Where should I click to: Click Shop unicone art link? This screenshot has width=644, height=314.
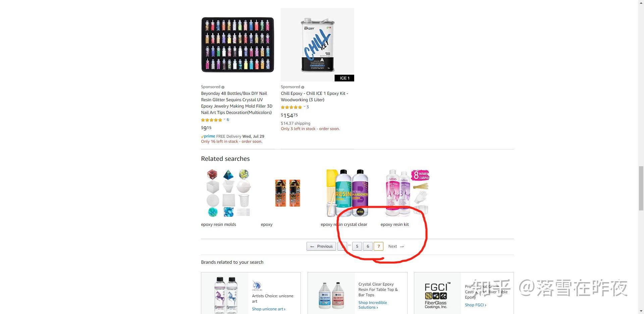269,309
